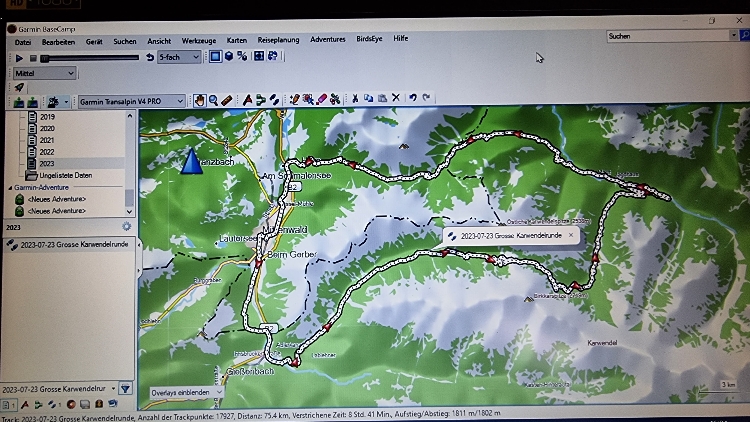750x422 pixels.
Task: Click the cut icon
Action: pyautogui.click(x=355, y=98)
